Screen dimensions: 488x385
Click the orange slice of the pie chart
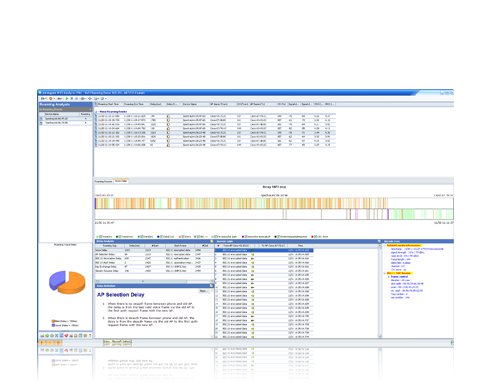(x=73, y=283)
